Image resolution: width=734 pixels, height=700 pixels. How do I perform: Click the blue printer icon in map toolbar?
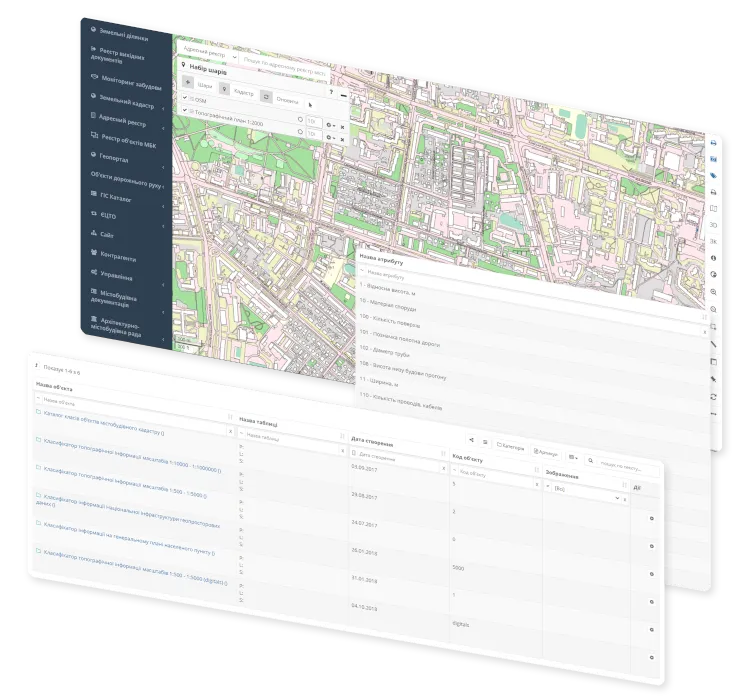(x=713, y=142)
